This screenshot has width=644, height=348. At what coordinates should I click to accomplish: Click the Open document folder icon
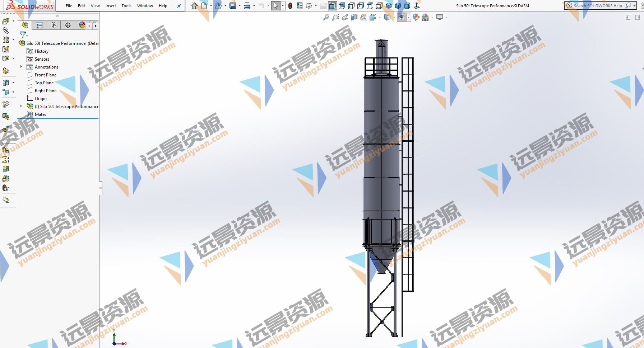218,6
